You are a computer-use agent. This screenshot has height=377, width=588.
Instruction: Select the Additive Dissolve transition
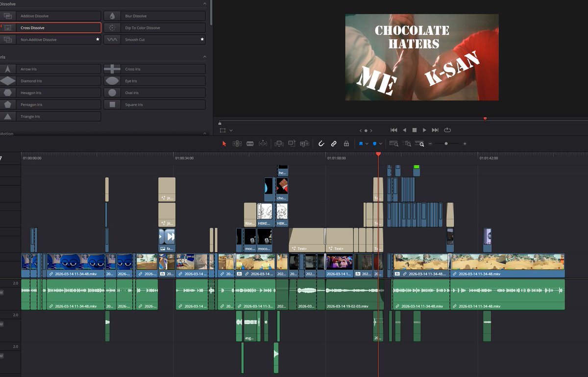point(50,16)
